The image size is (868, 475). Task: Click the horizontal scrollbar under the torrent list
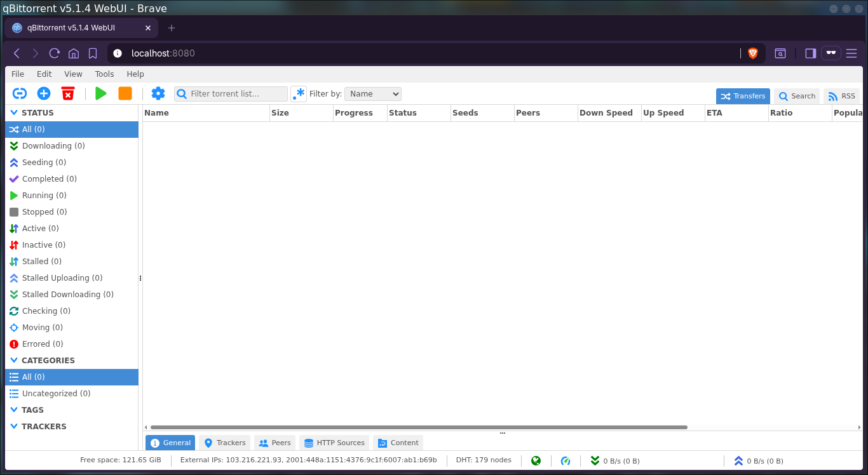(x=419, y=427)
